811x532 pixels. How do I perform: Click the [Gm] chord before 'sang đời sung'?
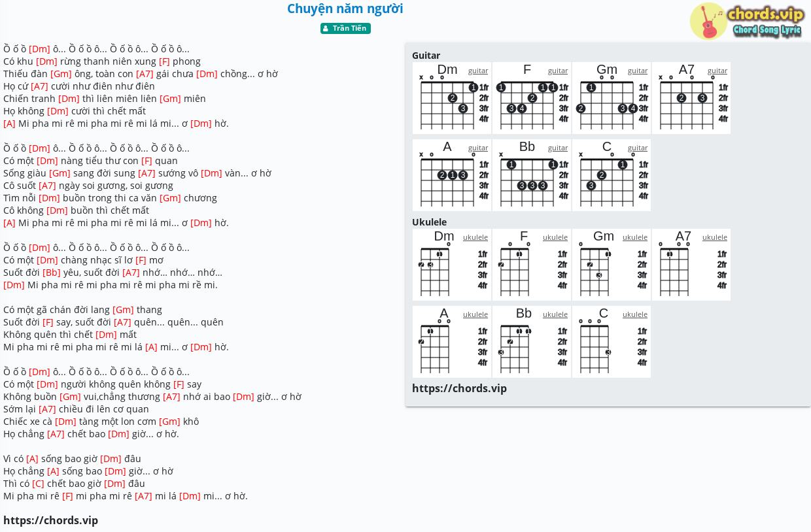click(x=60, y=173)
